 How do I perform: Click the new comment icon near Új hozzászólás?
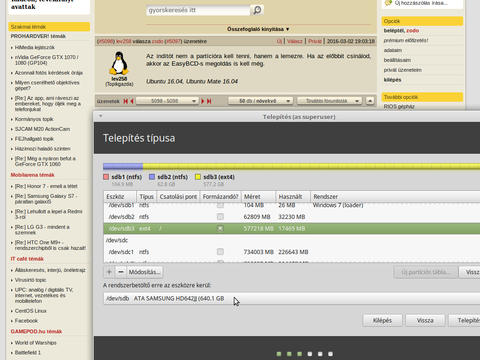(x=388, y=3)
